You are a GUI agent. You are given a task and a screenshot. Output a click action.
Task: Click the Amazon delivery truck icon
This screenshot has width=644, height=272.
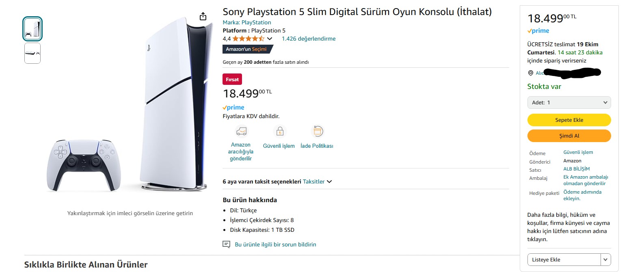(x=241, y=132)
